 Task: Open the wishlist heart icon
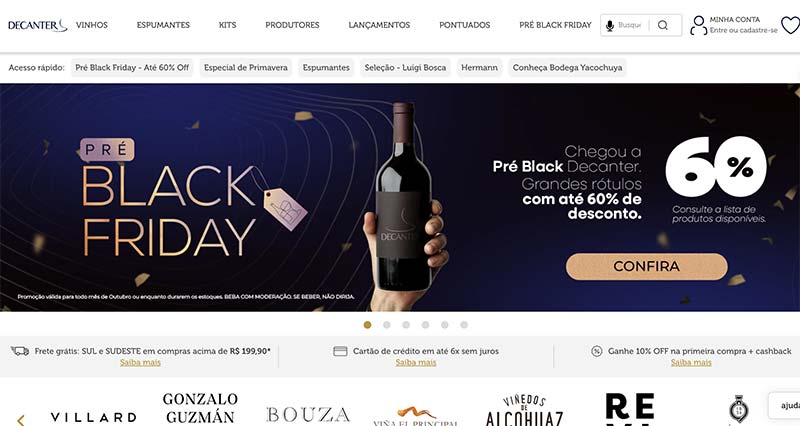coord(791,25)
